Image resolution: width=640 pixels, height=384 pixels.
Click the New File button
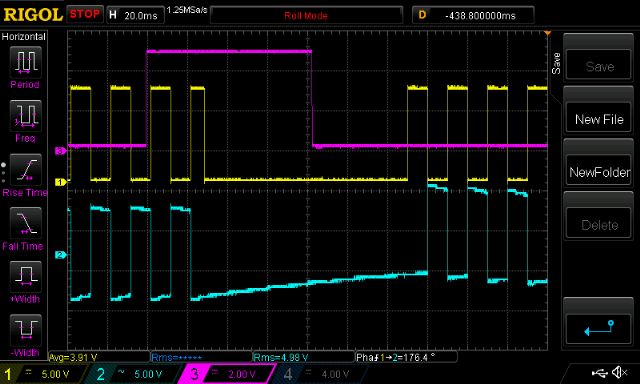coord(599,119)
